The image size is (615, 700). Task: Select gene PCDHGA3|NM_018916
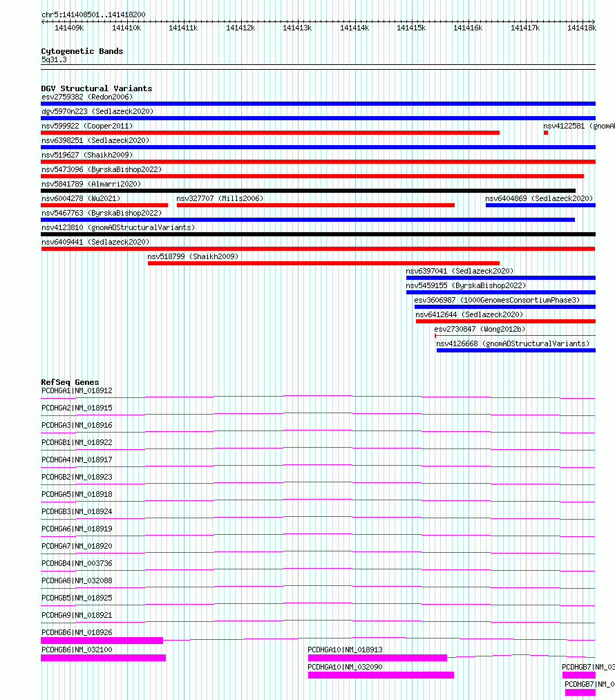[x=77, y=426]
